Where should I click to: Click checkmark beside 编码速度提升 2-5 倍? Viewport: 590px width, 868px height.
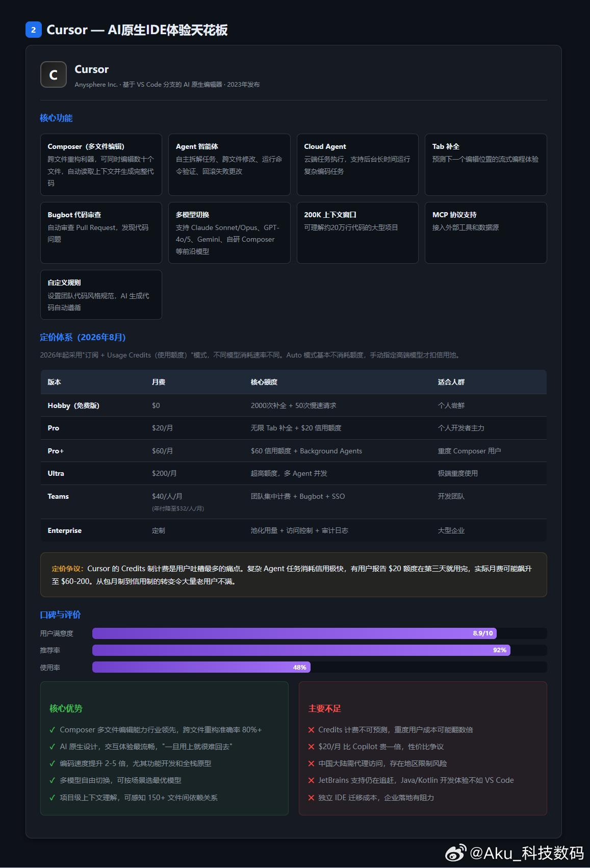coord(52,763)
